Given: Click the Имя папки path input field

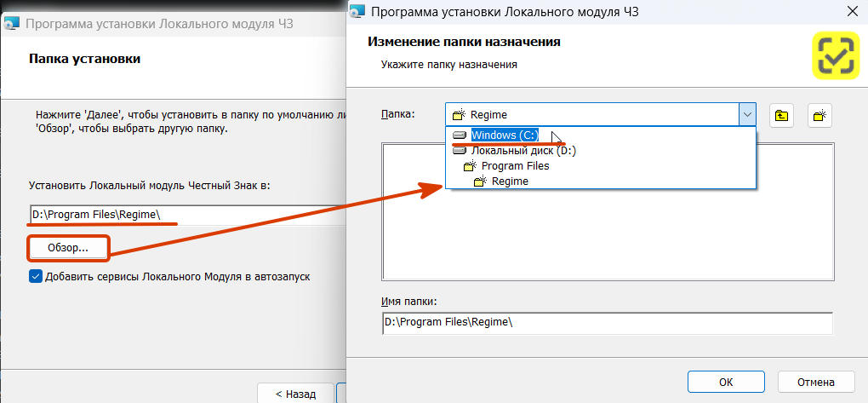Looking at the screenshot, I should coord(608,323).
